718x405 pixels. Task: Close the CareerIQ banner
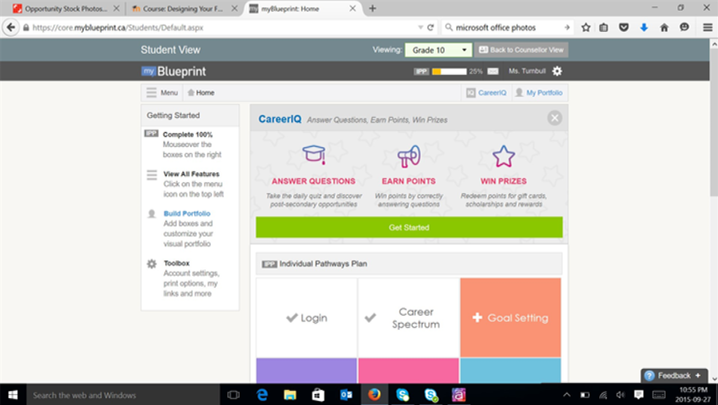(x=555, y=118)
